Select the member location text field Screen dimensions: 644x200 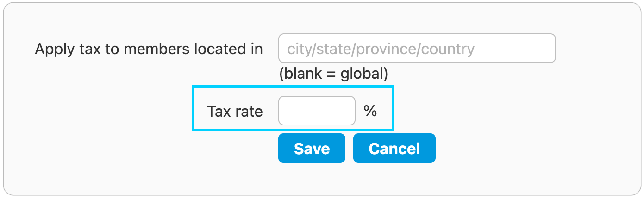[417, 48]
